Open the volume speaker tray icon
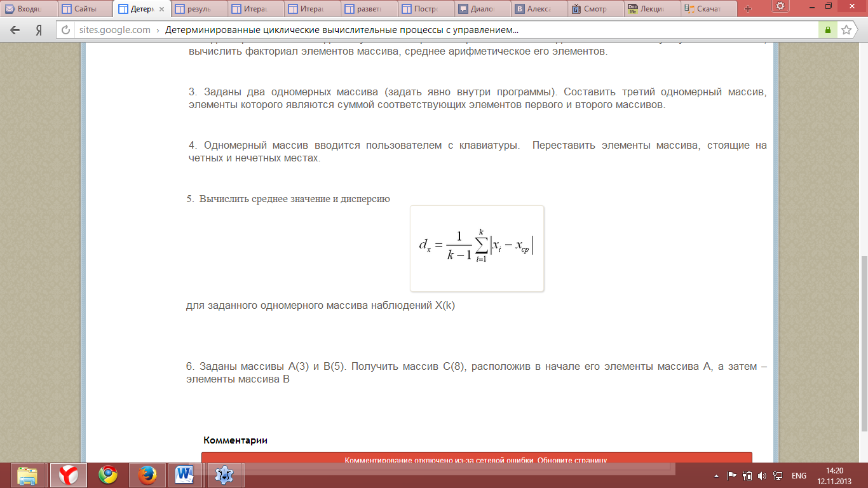 762,475
